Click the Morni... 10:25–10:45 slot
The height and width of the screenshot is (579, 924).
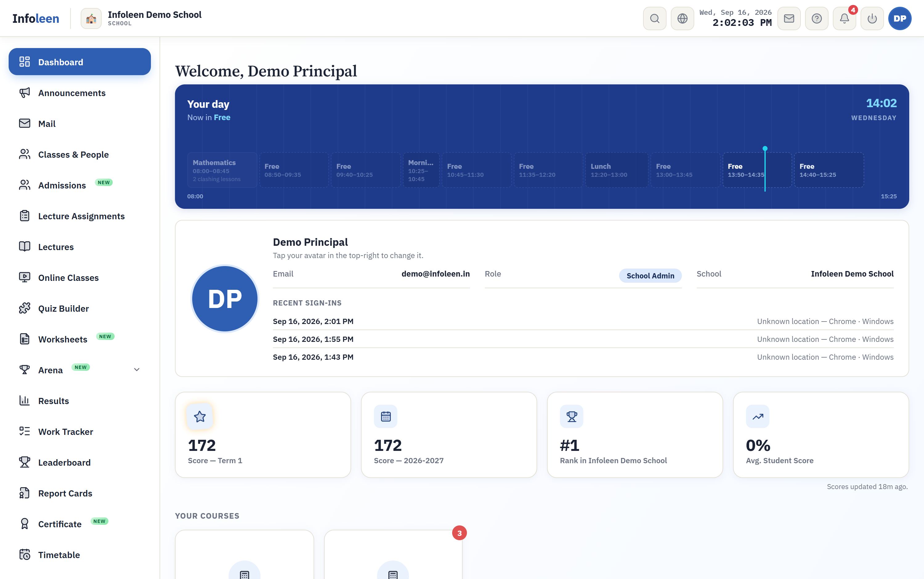coord(421,170)
